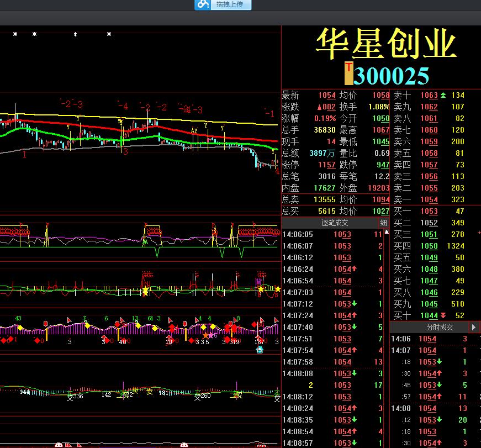This screenshot has width=481, height=448.
Task: Expand the arrow beside 分时成交
Action: (474, 327)
